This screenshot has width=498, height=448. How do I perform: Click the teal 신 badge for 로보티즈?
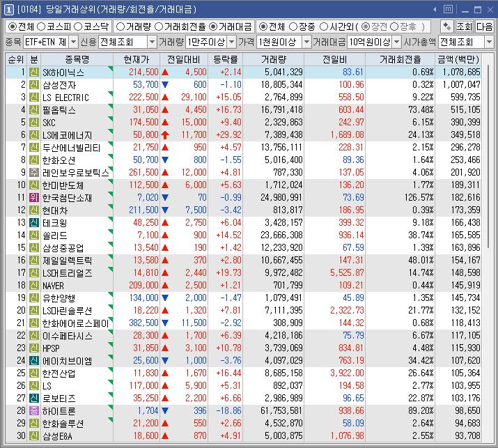tap(33, 398)
